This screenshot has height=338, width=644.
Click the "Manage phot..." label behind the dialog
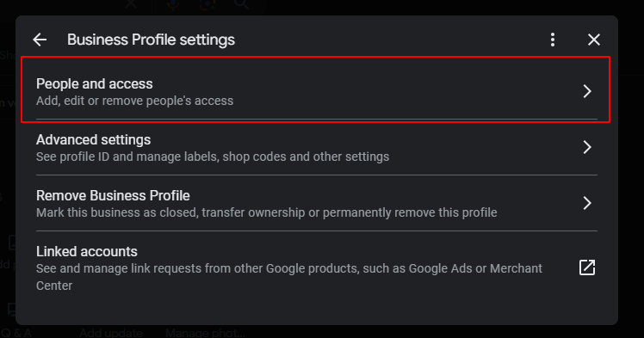tap(205, 333)
